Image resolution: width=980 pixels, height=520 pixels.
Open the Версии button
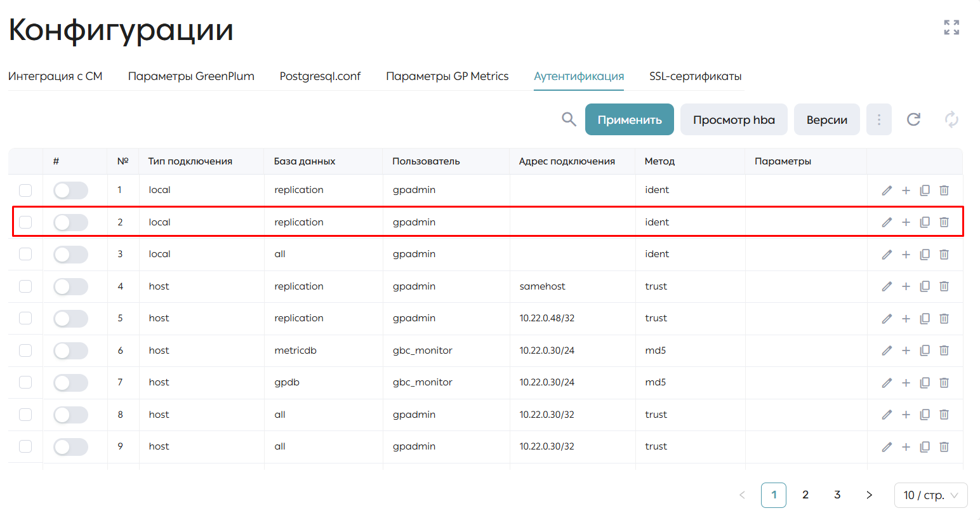coord(827,119)
